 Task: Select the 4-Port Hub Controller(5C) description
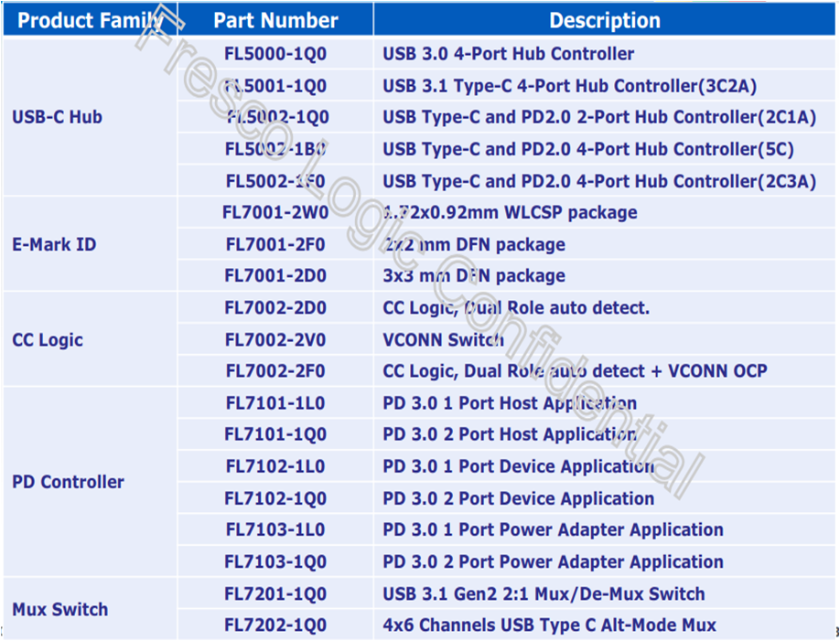coord(588,149)
